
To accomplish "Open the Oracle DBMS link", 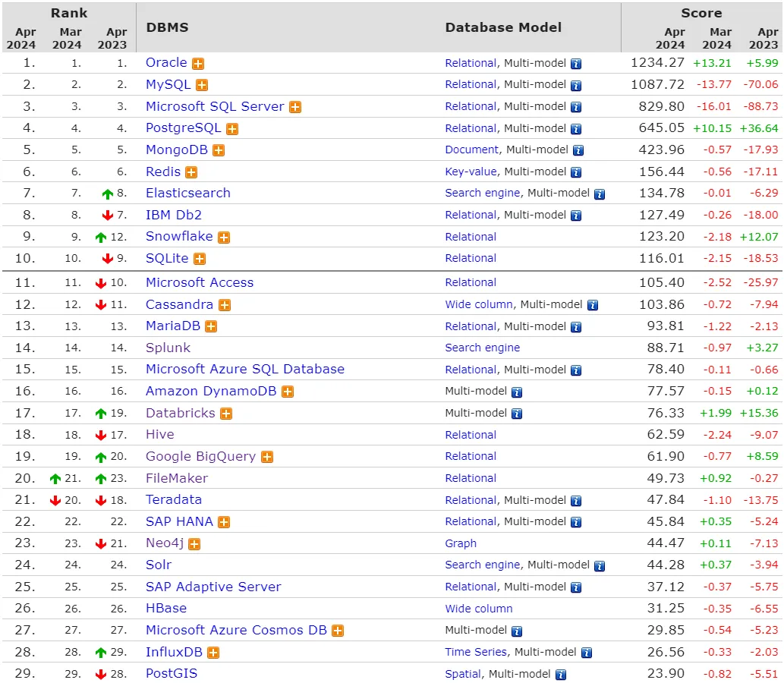I will point(166,62).
